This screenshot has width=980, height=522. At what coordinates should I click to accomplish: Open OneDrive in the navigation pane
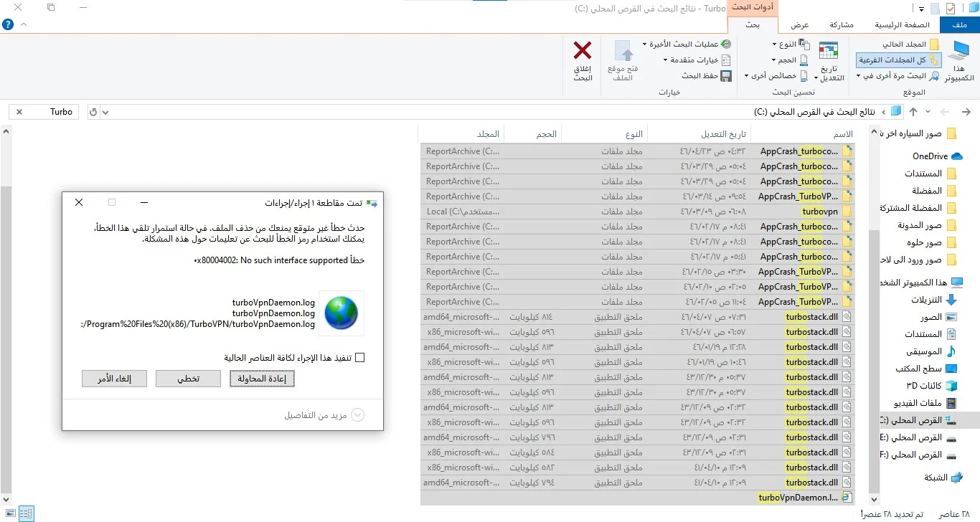(x=937, y=156)
